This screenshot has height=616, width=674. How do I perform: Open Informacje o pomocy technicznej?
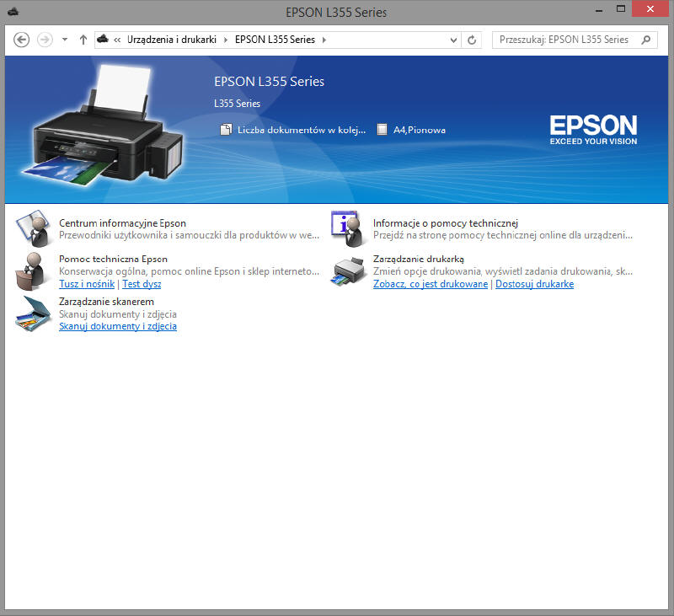point(446,223)
